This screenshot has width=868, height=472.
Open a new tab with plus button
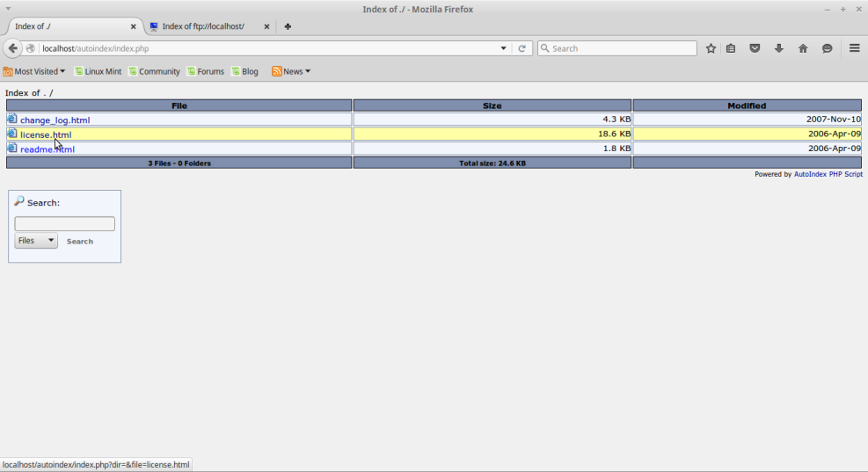(288, 26)
